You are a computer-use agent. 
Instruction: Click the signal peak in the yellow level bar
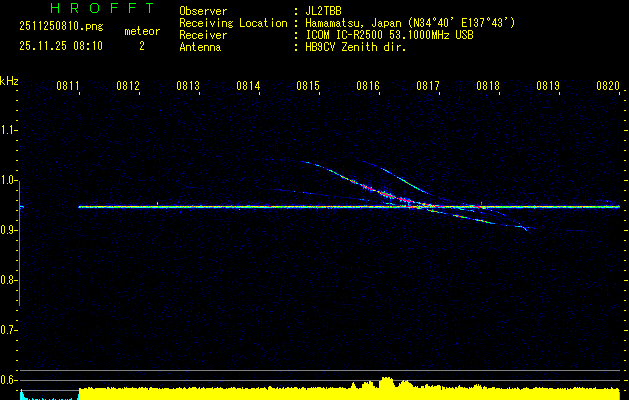pyautogui.click(x=388, y=383)
